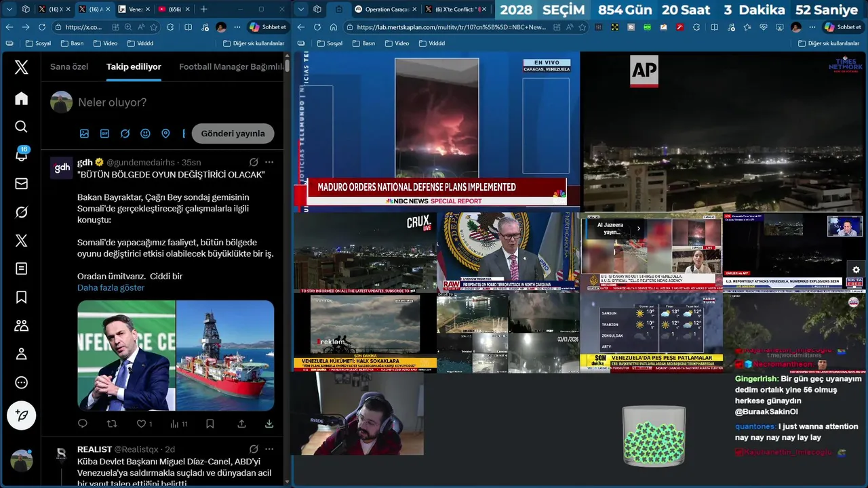The height and width of the screenshot is (488, 868).
Task: Open emoji picker in composer
Action: (145, 134)
